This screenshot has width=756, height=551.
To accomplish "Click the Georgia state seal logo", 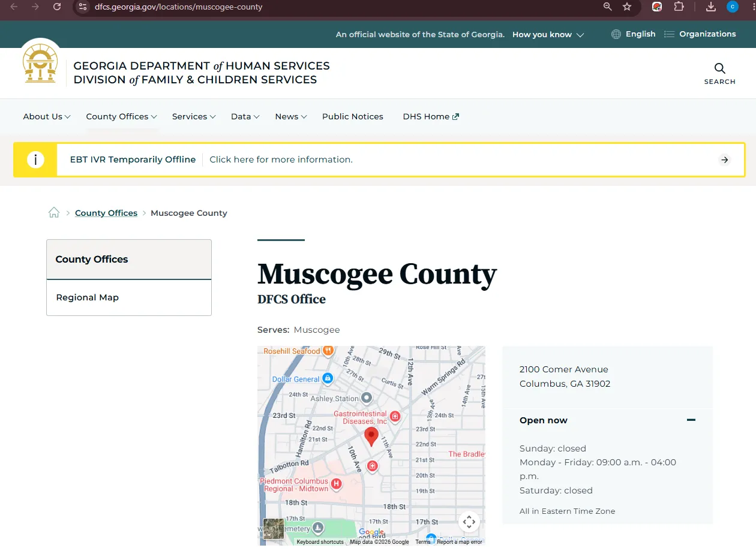I will 40,64.
